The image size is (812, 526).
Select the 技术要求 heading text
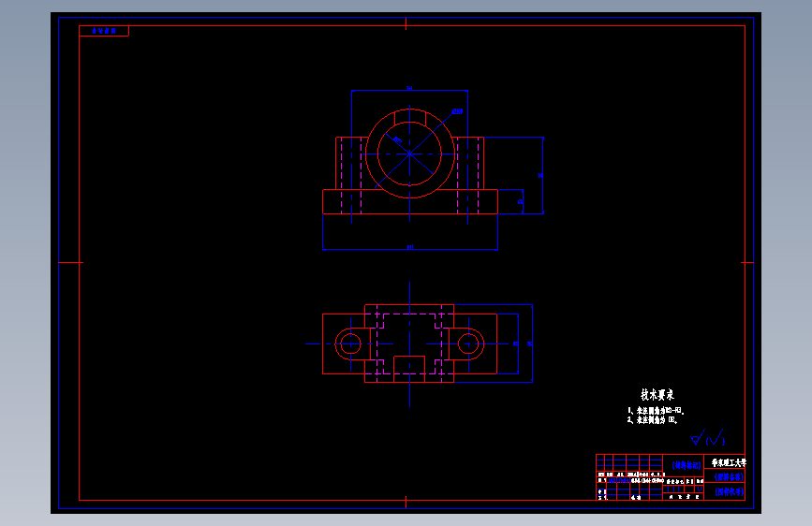point(657,395)
